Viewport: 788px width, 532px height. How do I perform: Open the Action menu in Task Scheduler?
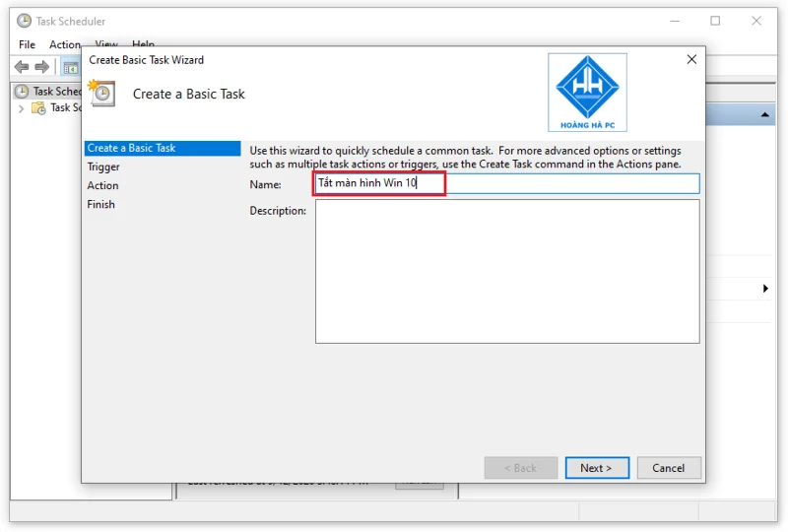[x=64, y=44]
